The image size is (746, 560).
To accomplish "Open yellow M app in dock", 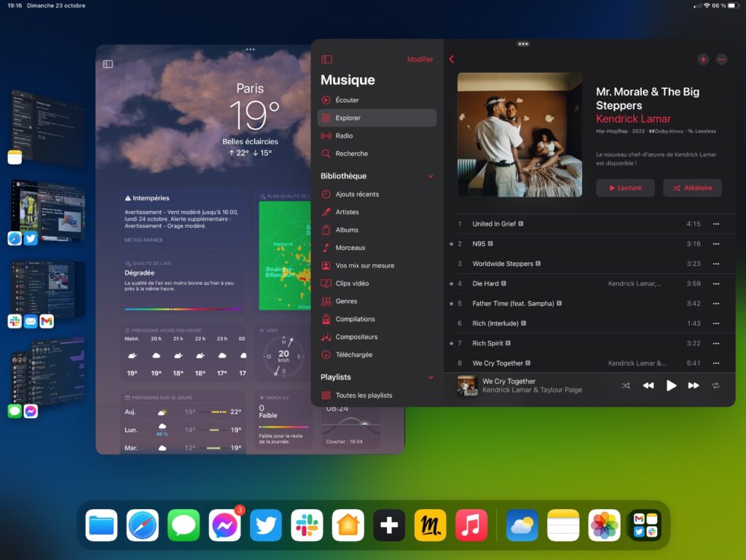I will tap(430, 525).
